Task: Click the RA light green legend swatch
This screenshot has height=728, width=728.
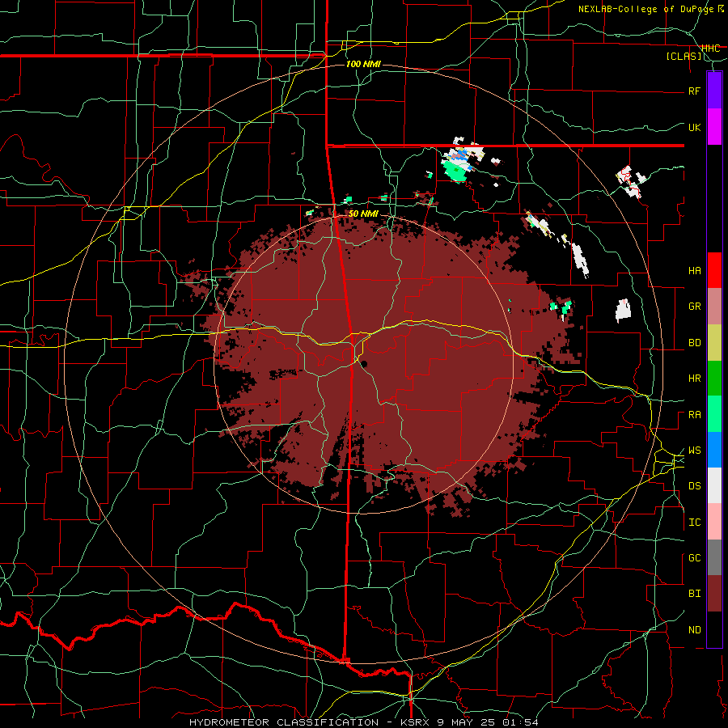Action: click(714, 414)
